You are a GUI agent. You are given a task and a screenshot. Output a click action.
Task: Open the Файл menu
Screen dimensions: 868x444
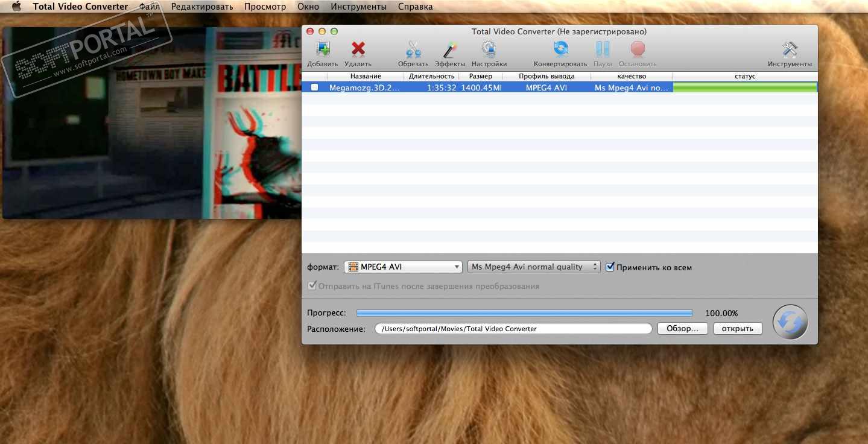150,7
